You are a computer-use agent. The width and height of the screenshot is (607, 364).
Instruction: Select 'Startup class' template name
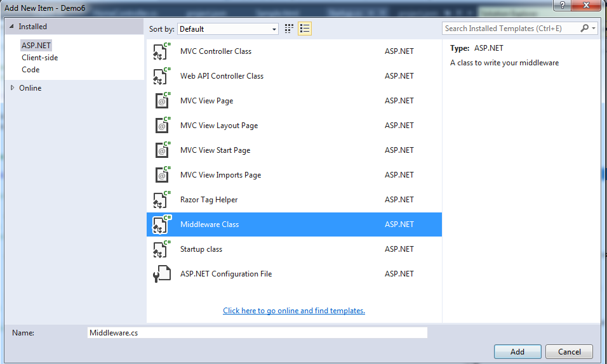coord(201,249)
